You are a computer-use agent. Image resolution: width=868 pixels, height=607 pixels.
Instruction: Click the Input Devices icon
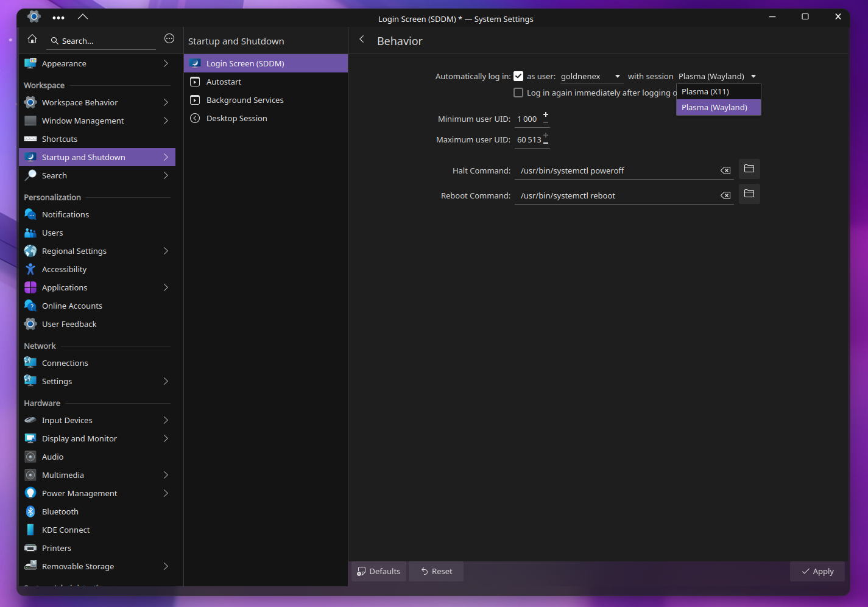(30, 420)
